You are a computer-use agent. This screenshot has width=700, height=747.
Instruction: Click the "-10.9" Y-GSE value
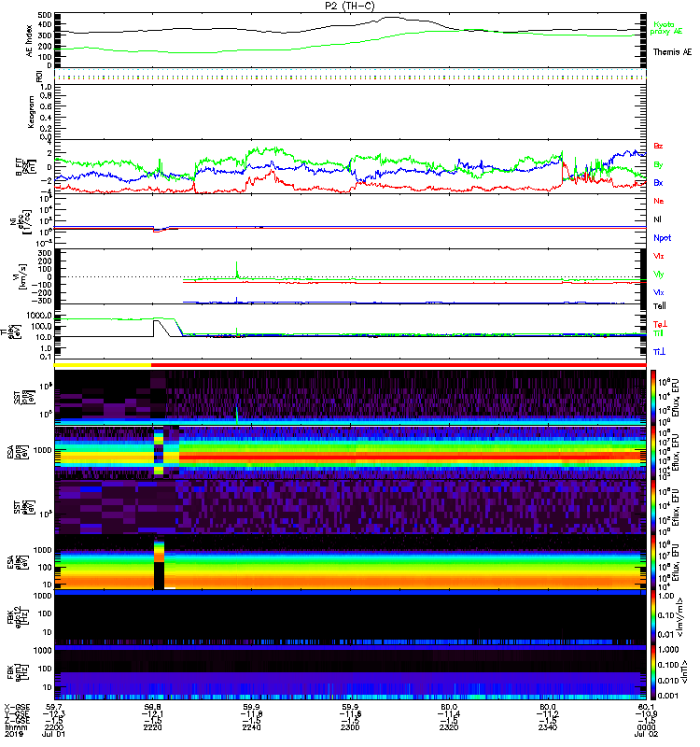(x=646, y=713)
